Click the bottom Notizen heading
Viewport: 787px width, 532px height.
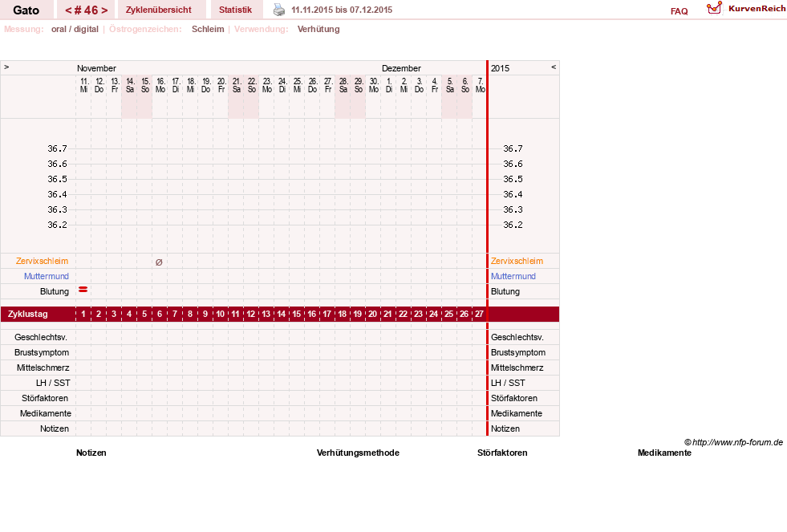[x=91, y=453]
